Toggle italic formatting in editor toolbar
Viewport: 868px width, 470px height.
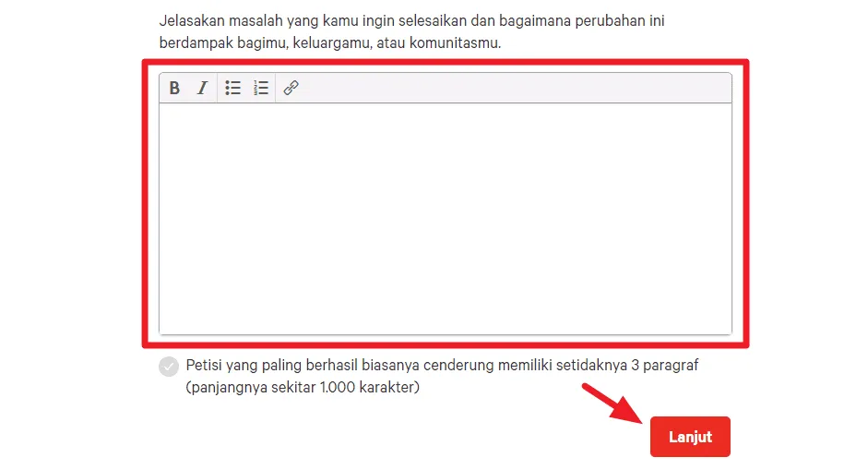pos(203,88)
